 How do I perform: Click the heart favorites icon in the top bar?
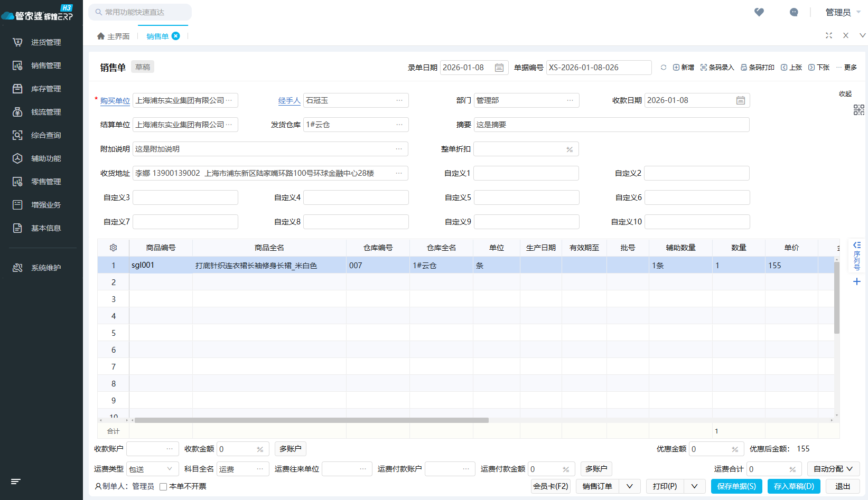(x=759, y=12)
